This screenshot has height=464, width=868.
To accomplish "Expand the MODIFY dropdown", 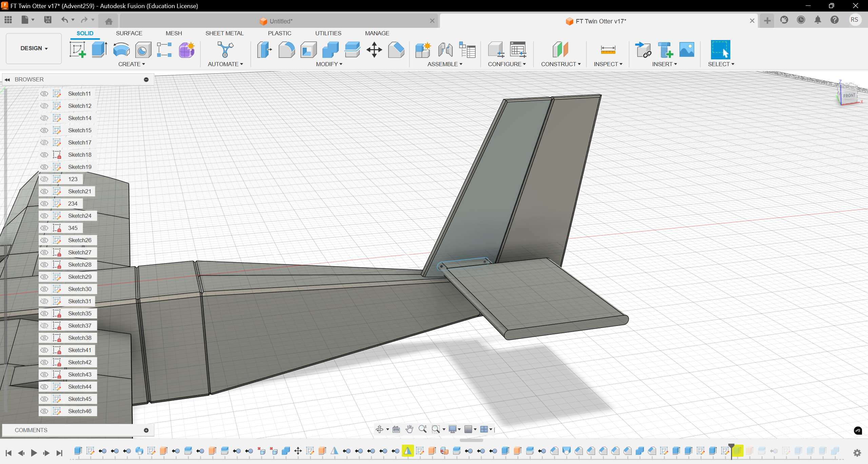I will click(x=329, y=64).
